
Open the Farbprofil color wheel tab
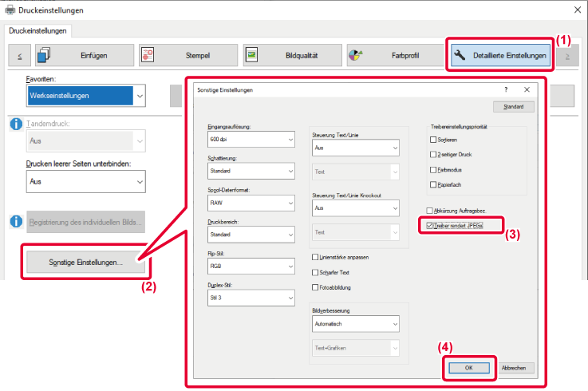coord(396,55)
